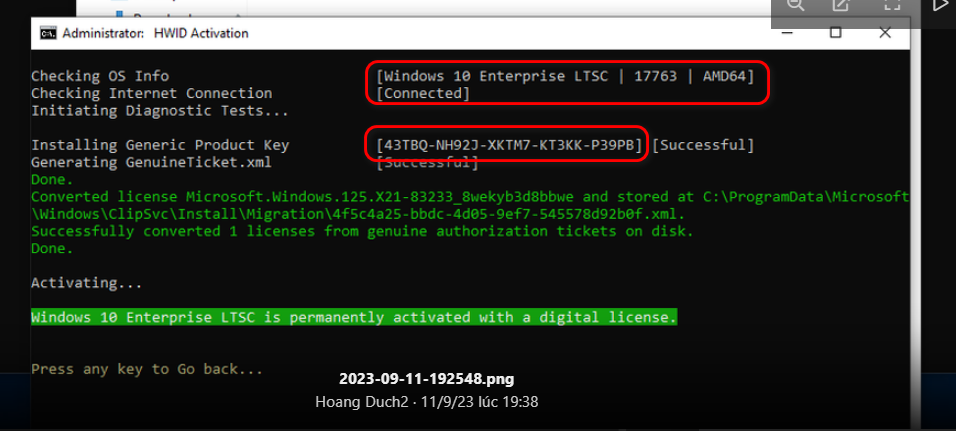Close the HWID Activation window
Image resolution: width=956 pixels, height=431 pixels.
coord(885,33)
